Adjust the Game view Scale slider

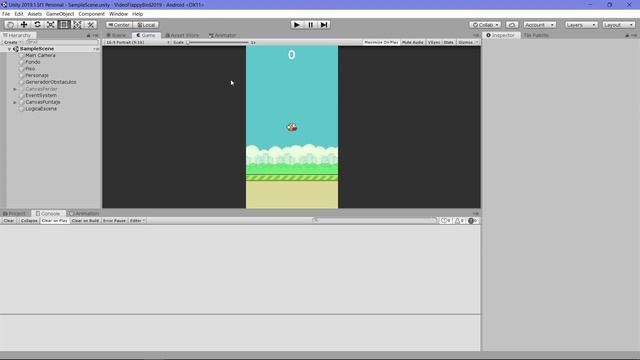218,42
